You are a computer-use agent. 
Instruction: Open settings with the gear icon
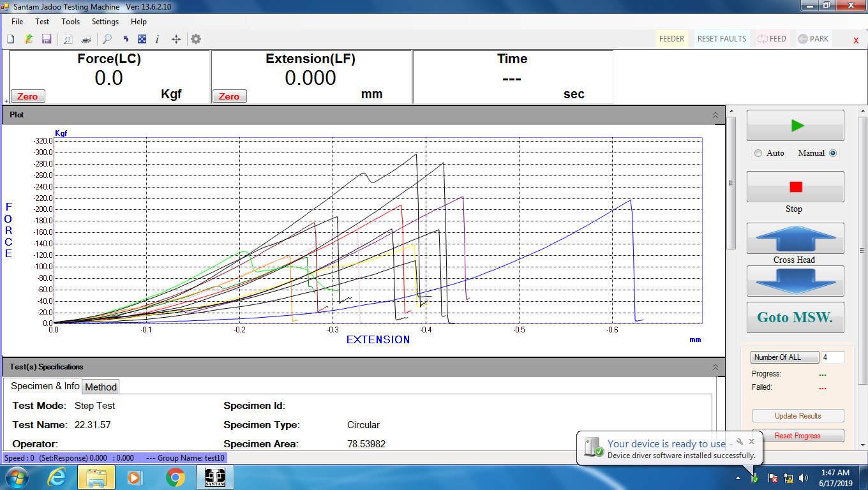(x=196, y=40)
